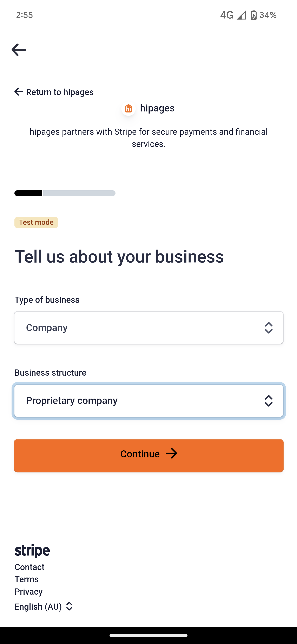Tap the battery icon in status bar

point(253,15)
